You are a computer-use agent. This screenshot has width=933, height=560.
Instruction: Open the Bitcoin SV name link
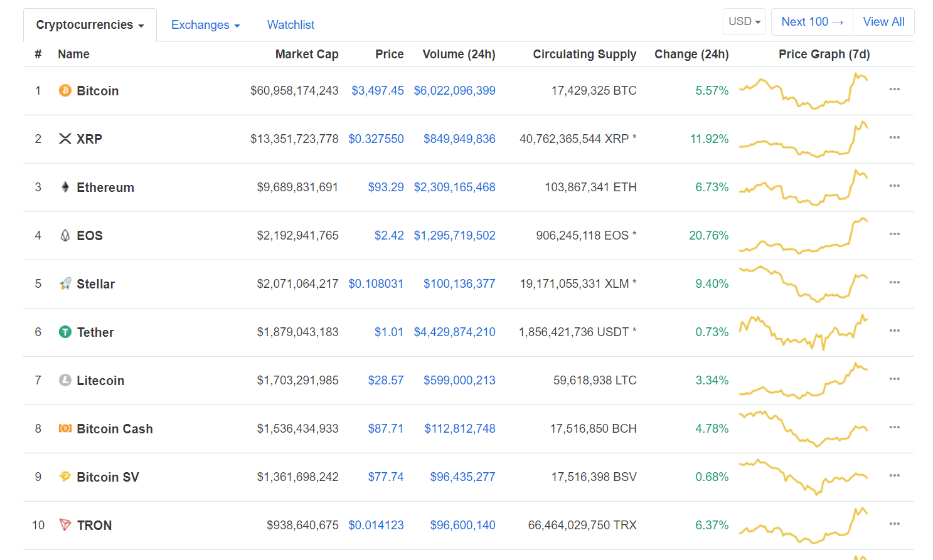pyautogui.click(x=108, y=477)
